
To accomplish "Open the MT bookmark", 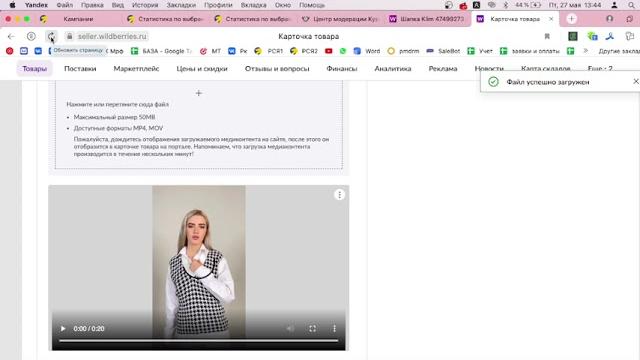I will click(211, 51).
